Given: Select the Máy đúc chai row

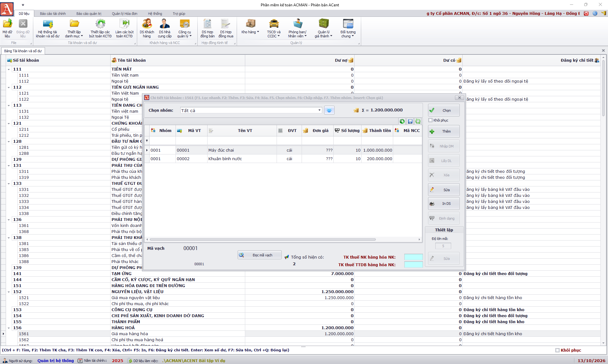Looking at the screenshot, I should click(283, 150).
